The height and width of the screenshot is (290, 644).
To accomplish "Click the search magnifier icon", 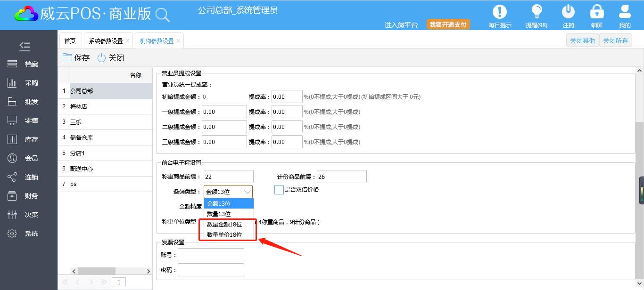I will click(162, 15).
